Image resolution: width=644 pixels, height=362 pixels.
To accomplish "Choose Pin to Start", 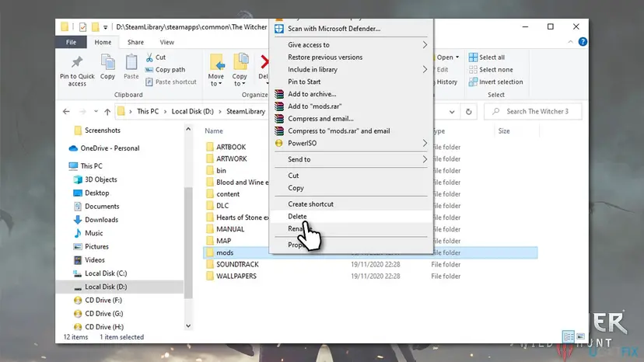I will [351, 82].
